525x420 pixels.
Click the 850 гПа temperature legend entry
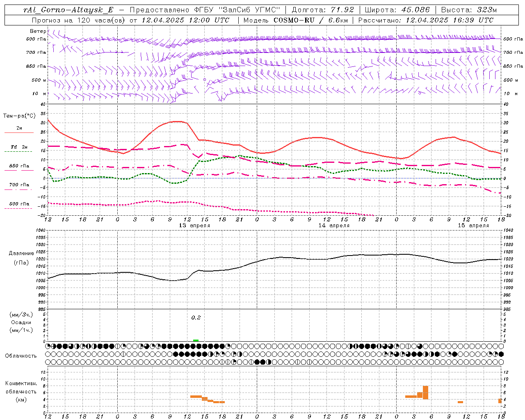(x=19, y=167)
